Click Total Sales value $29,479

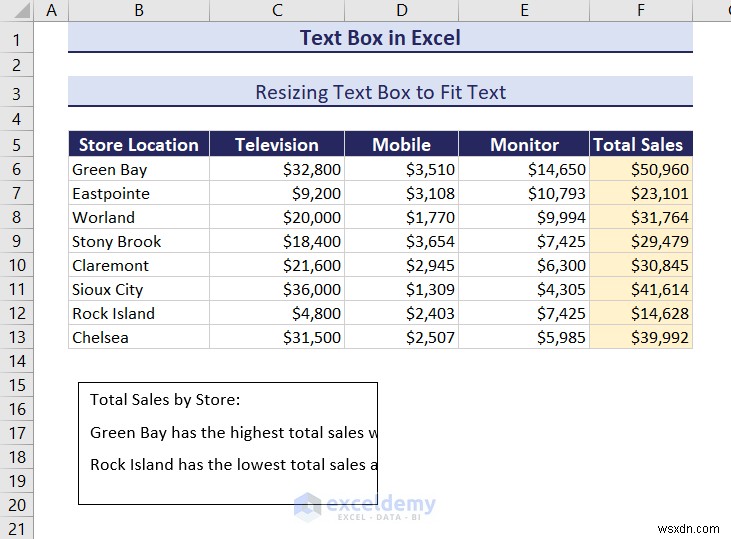tap(641, 241)
